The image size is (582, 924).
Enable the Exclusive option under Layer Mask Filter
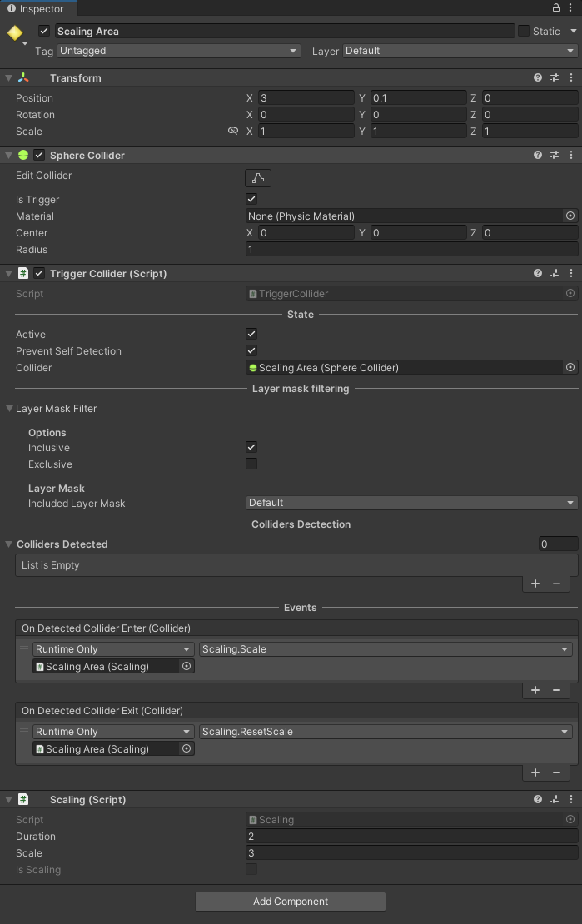tap(251, 464)
